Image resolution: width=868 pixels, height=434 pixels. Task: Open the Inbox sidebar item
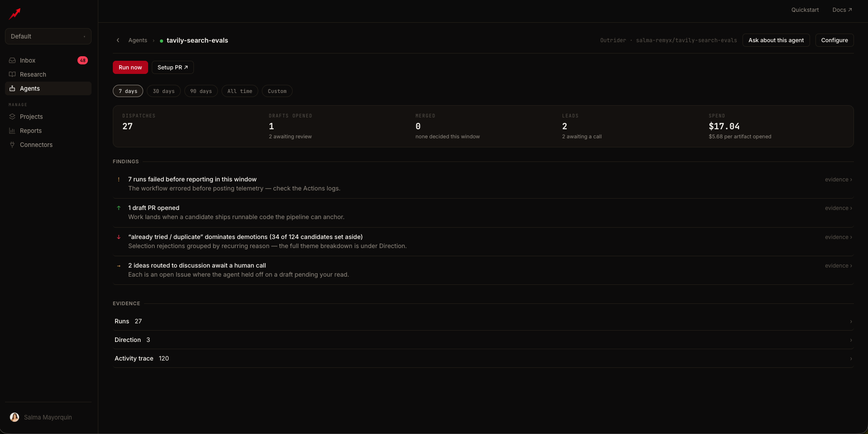(x=48, y=60)
